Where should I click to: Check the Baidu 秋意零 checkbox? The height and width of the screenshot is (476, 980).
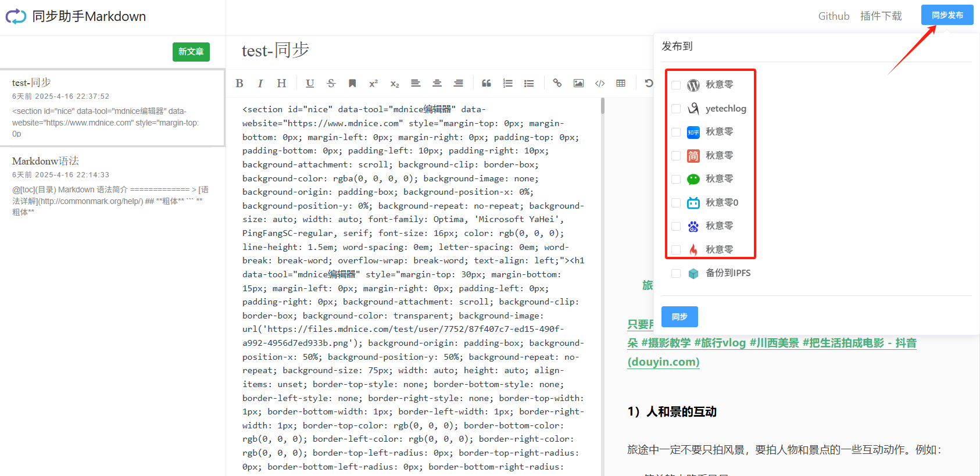coord(676,226)
